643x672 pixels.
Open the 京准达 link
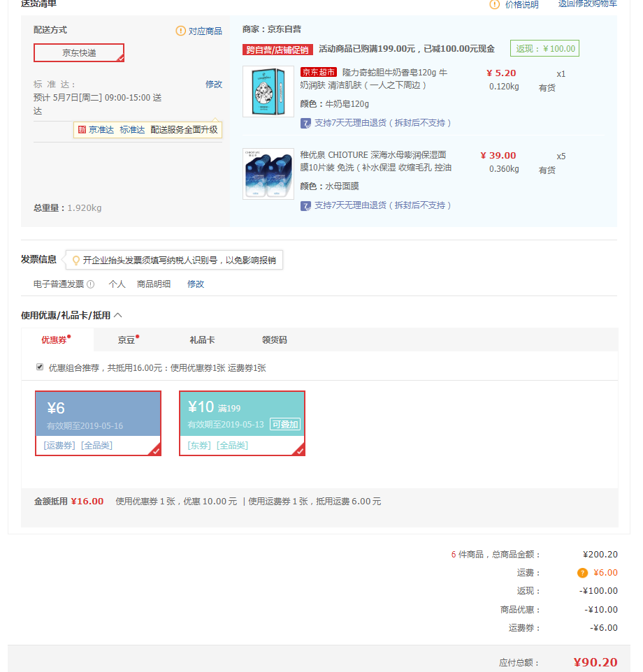[101, 130]
